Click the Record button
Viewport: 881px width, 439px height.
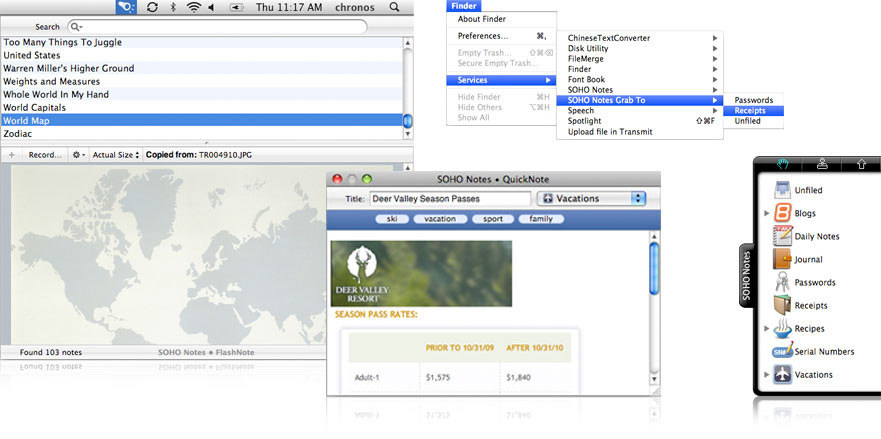pyautogui.click(x=44, y=155)
